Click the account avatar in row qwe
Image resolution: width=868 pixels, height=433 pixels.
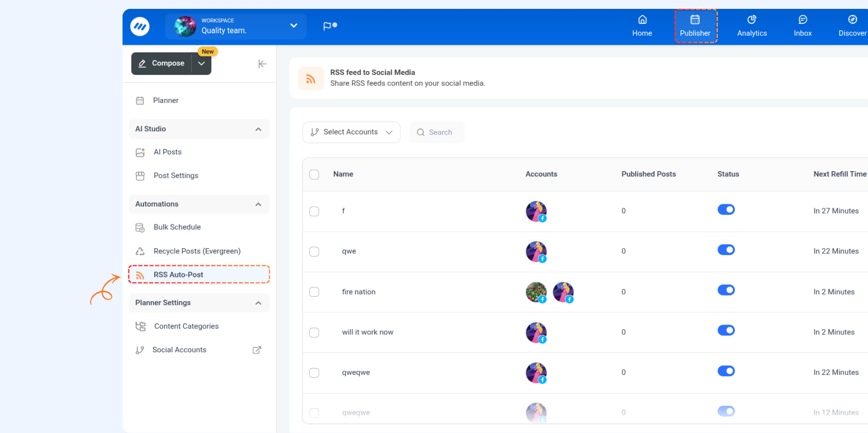[536, 252]
